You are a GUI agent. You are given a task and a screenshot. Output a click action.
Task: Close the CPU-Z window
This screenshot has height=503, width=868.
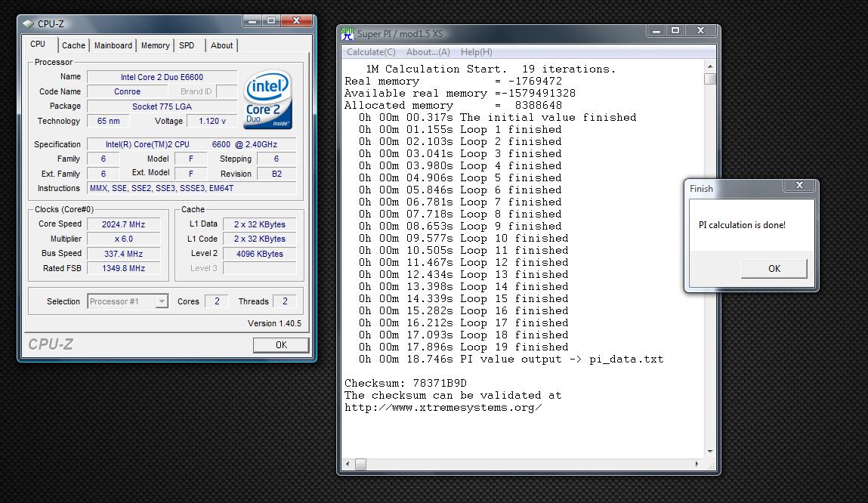297,21
